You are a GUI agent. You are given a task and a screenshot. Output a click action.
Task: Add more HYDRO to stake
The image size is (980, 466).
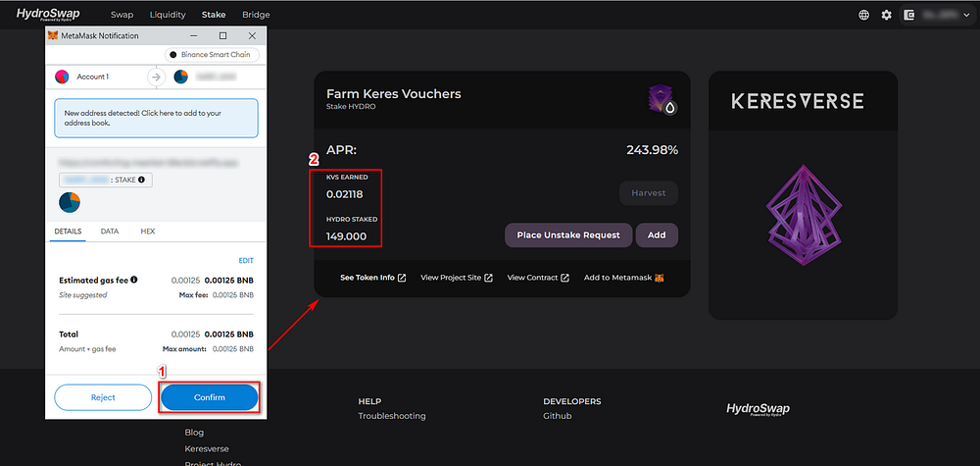click(657, 235)
